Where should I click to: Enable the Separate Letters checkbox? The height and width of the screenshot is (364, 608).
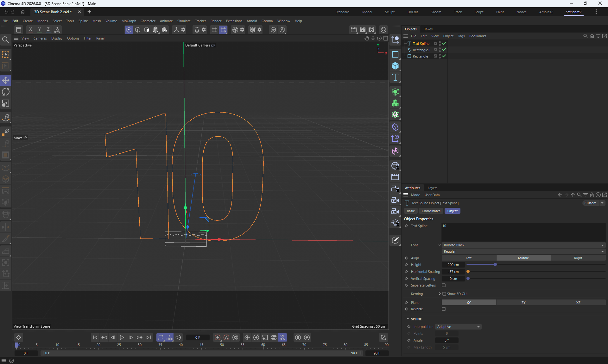point(444,285)
